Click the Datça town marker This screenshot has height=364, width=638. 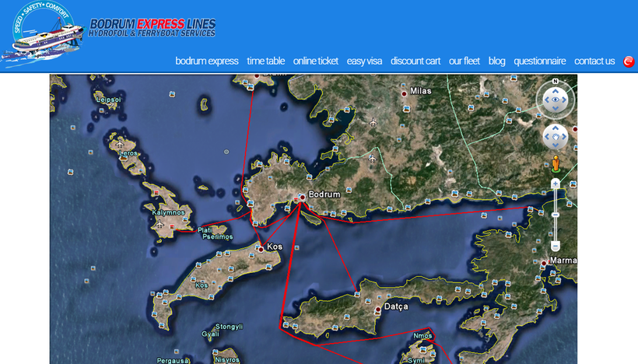[378, 310]
